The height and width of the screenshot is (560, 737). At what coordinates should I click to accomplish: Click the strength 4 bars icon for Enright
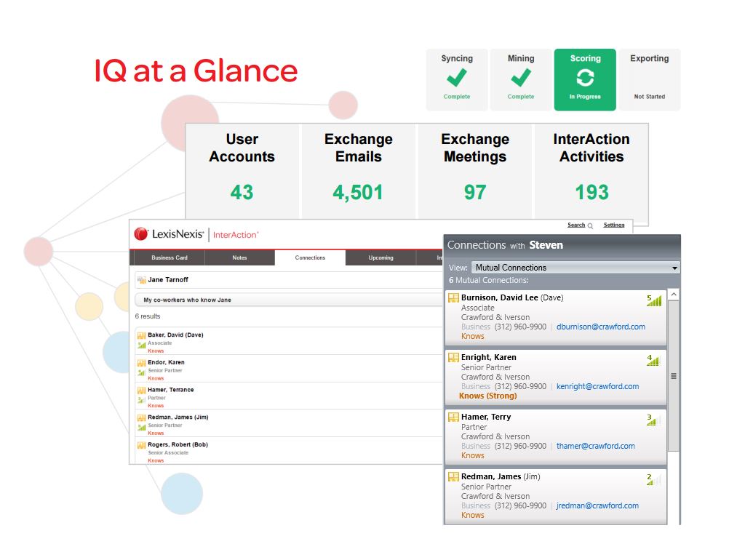pos(654,360)
